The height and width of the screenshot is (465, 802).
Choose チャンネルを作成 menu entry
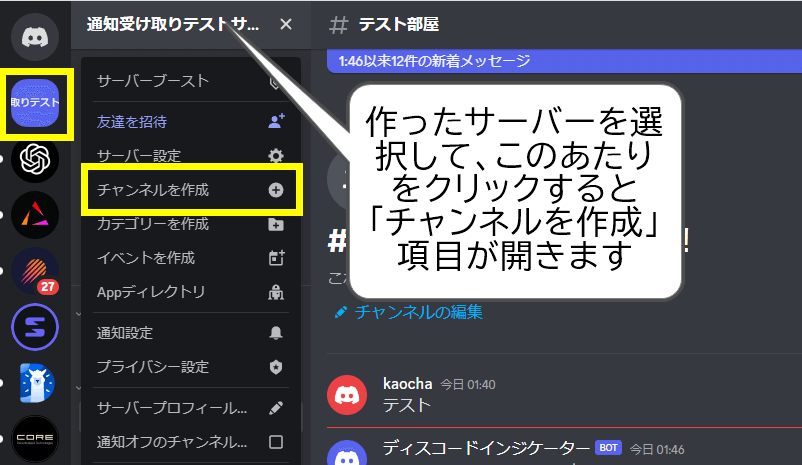191,190
